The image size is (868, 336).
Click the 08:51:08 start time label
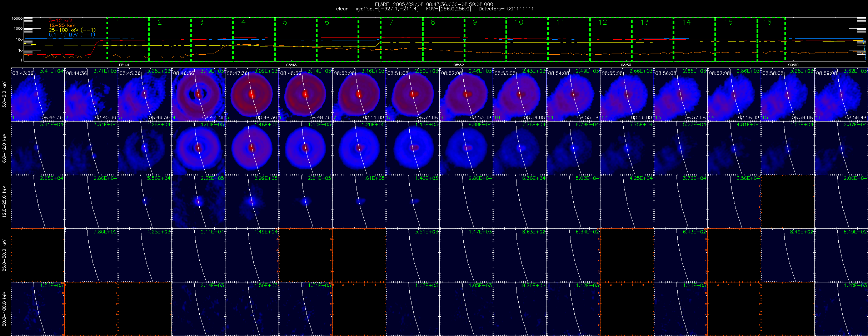point(398,73)
